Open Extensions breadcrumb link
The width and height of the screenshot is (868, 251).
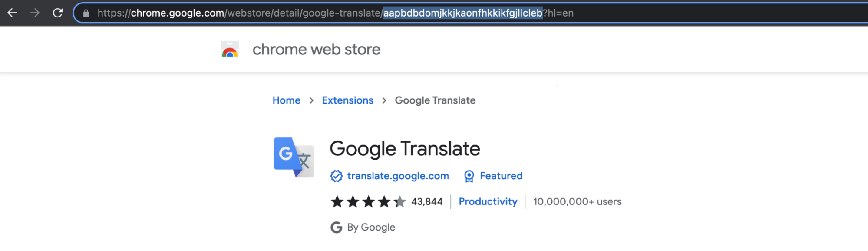coord(347,100)
